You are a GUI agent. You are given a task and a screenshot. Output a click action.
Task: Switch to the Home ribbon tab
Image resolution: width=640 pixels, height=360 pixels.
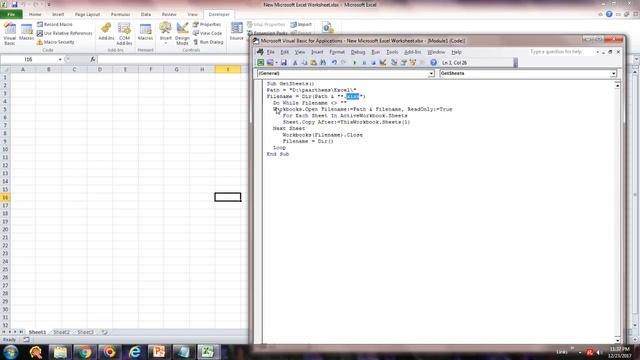35,14
